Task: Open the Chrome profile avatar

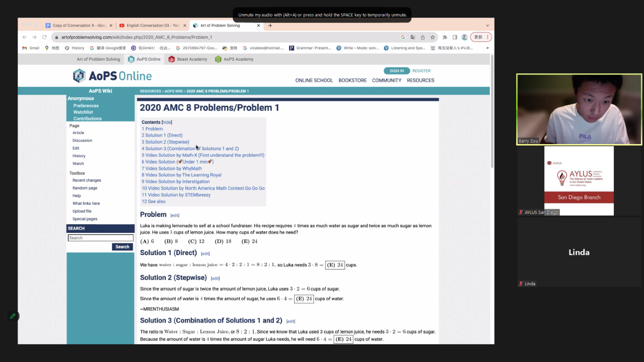Action: (x=465, y=37)
